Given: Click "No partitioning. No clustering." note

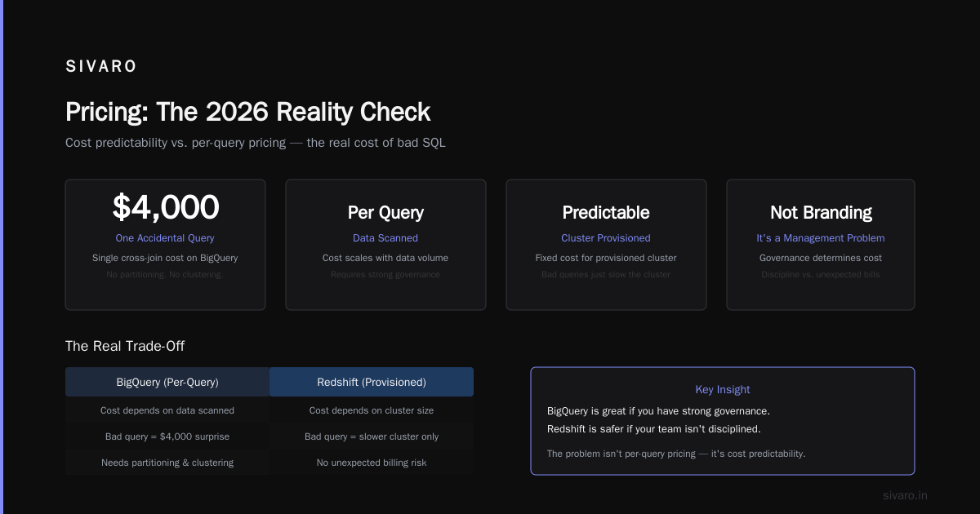Looking at the screenshot, I should (165, 275).
